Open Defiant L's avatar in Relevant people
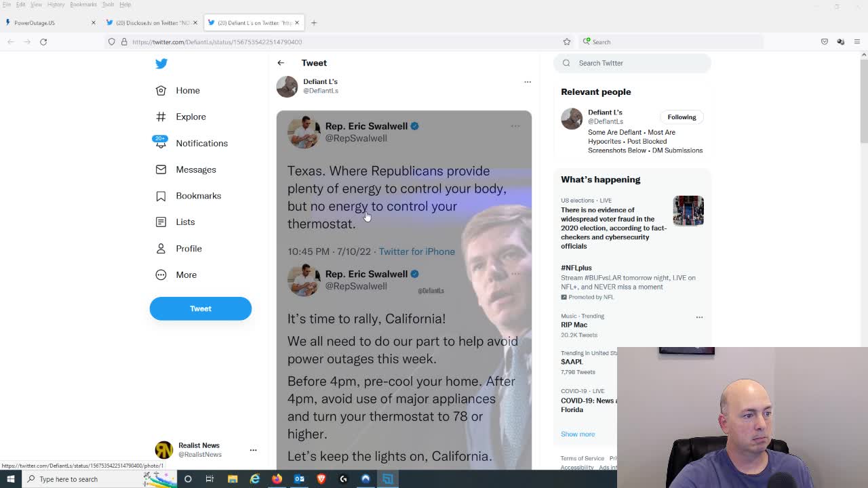This screenshot has width=868, height=488. pos(572,119)
